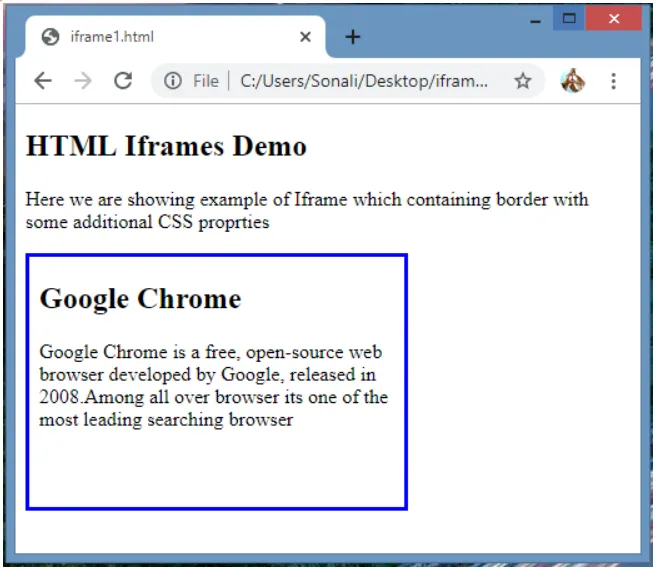This screenshot has width=657, height=570.
Task: Click the 'HTML Iframes Demo' heading
Action: [166, 146]
